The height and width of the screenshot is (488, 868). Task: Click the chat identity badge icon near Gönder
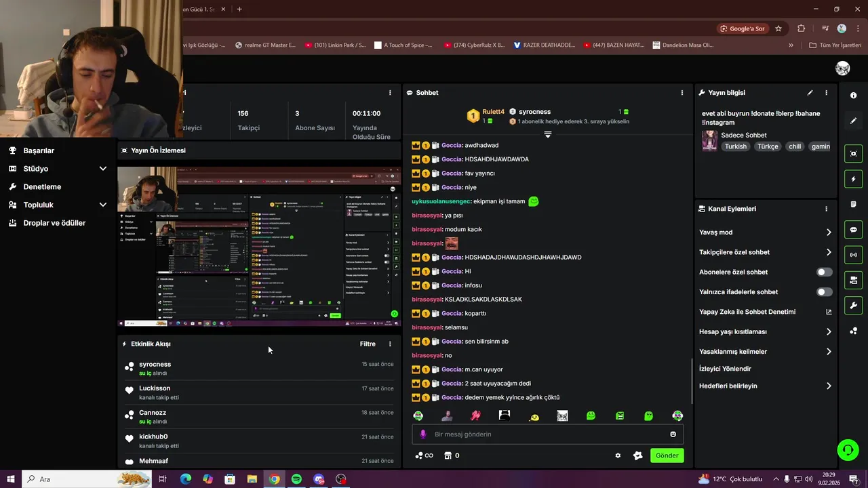637,455
